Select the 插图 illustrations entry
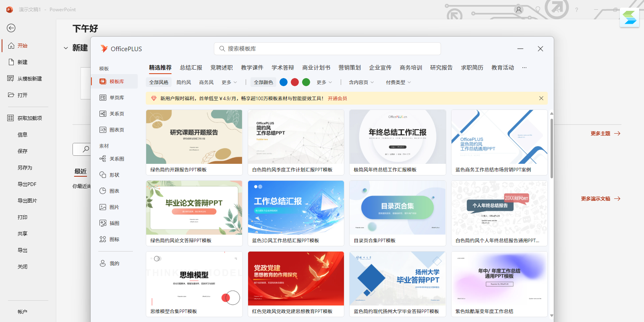644x322 pixels. 114,223
